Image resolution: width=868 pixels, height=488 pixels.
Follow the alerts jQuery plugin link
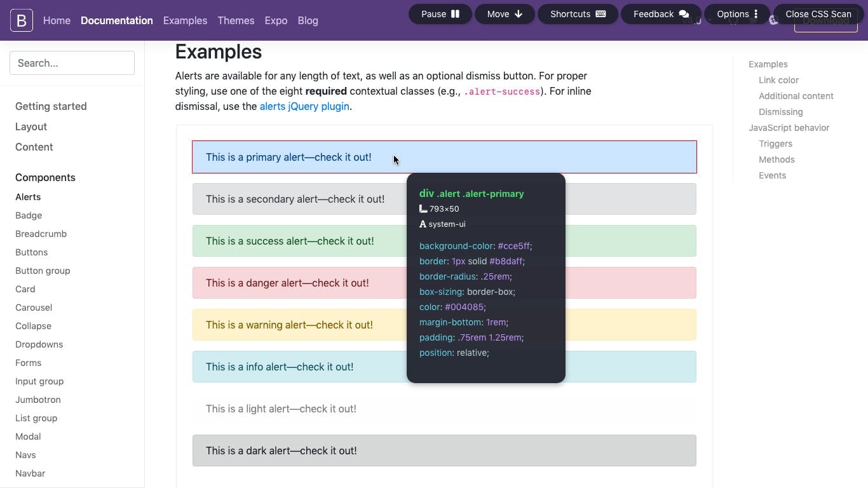click(x=304, y=106)
